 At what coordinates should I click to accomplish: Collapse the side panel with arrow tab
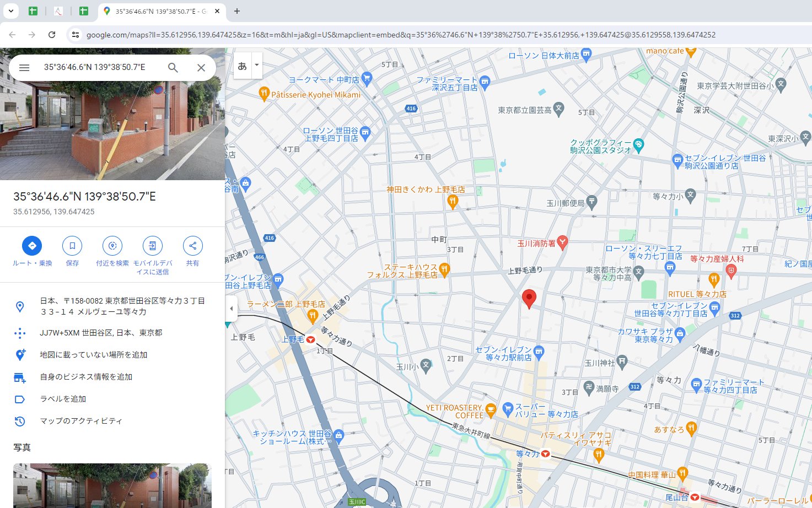click(232, 309)
